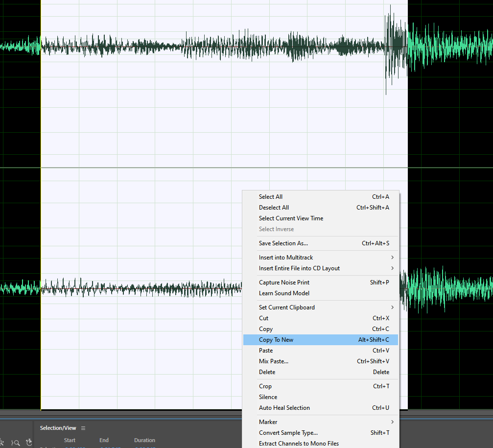Open the Selection/View panel menu icon

(83, 428)
